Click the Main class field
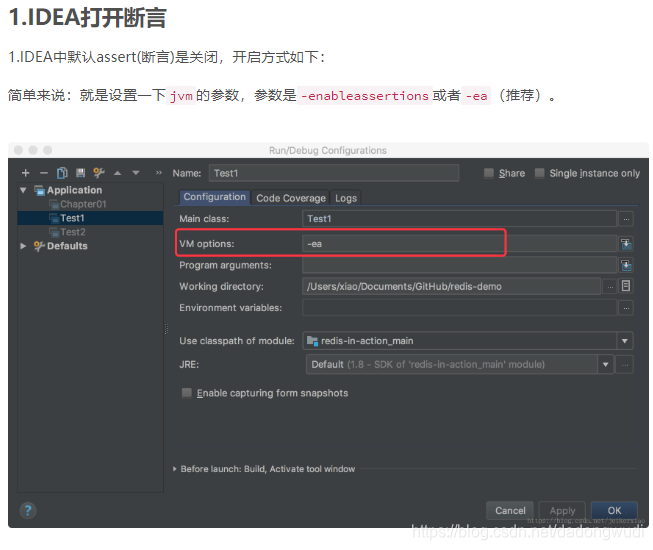Viewport: 653px width, 550px height. (x=459, y=219)
